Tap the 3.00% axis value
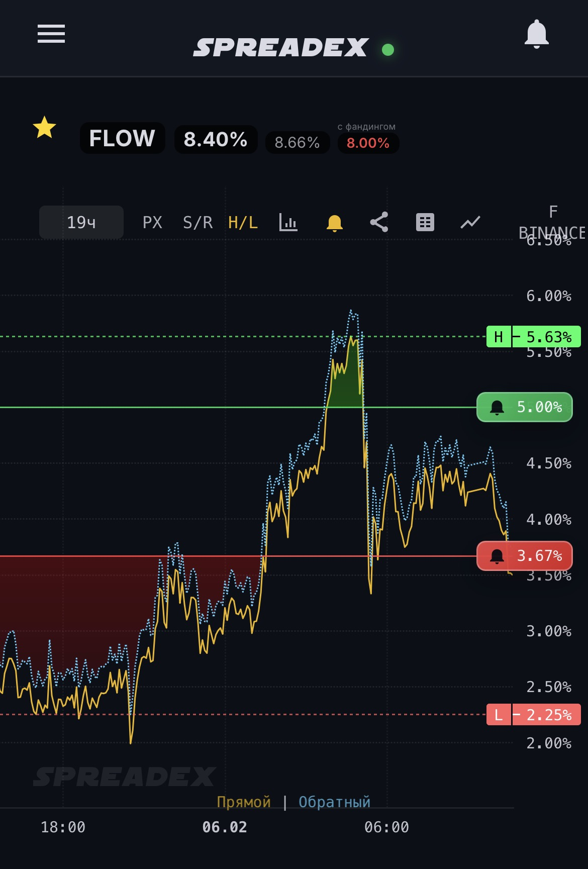Image resolution: width=588 pixels, height=869 pixels. [549, 631]
